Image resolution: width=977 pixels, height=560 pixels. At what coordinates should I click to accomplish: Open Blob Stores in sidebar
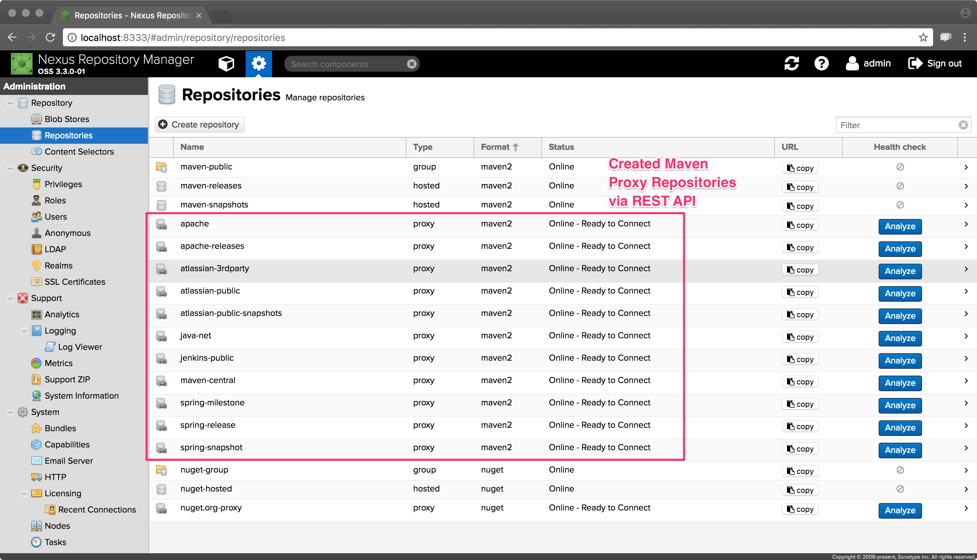(66, 119)
